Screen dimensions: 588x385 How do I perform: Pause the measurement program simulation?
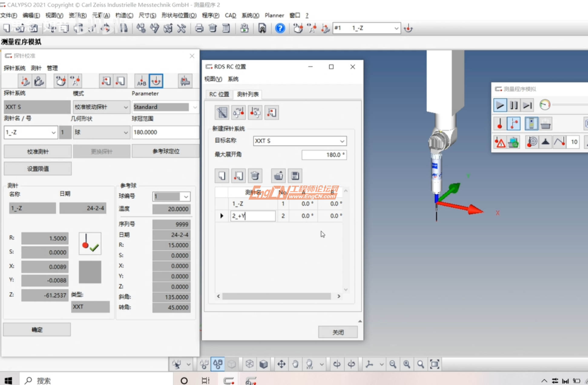[514, 105]
